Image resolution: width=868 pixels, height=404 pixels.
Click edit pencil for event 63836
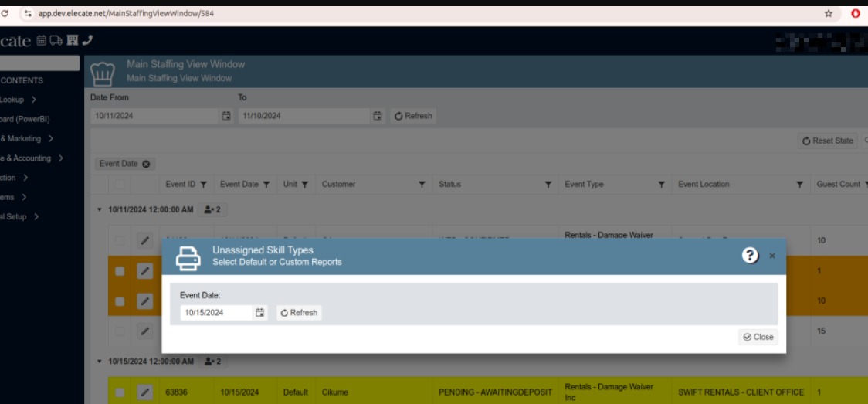tap(144, 392)
